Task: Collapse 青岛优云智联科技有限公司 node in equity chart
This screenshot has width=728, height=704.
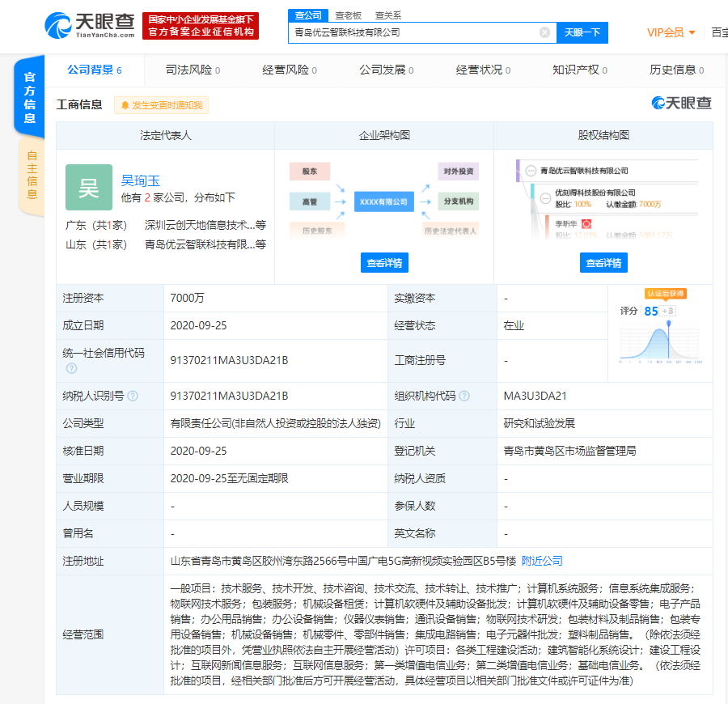Action: coord(531,171)
